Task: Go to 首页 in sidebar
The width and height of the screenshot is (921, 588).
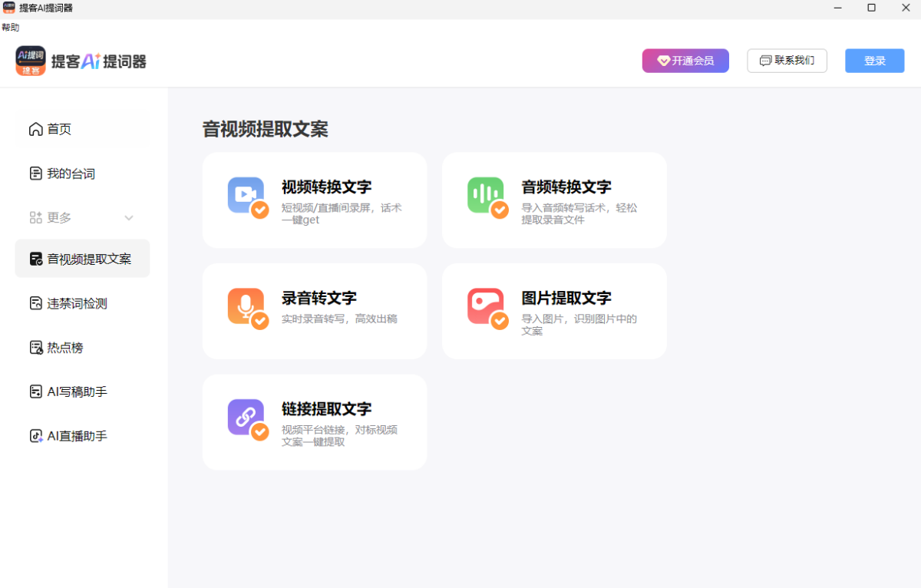Action: tap(82, 129)
